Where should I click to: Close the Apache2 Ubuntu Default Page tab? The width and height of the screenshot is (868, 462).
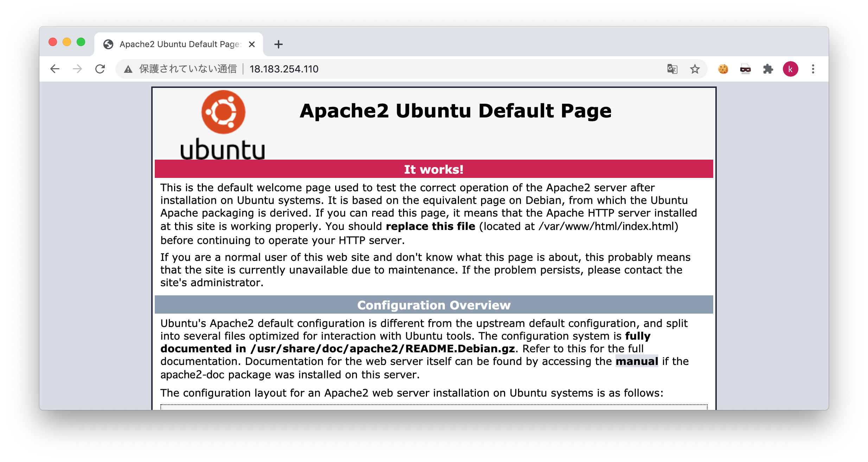(252, 44)
